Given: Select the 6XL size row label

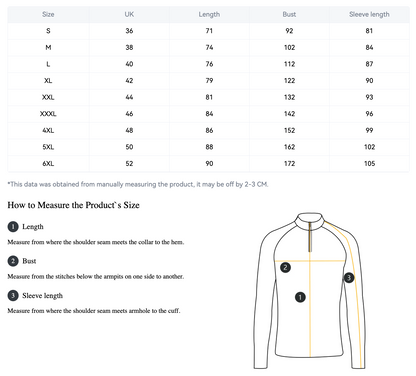Looking at the screenshot, I should (48, 164).
